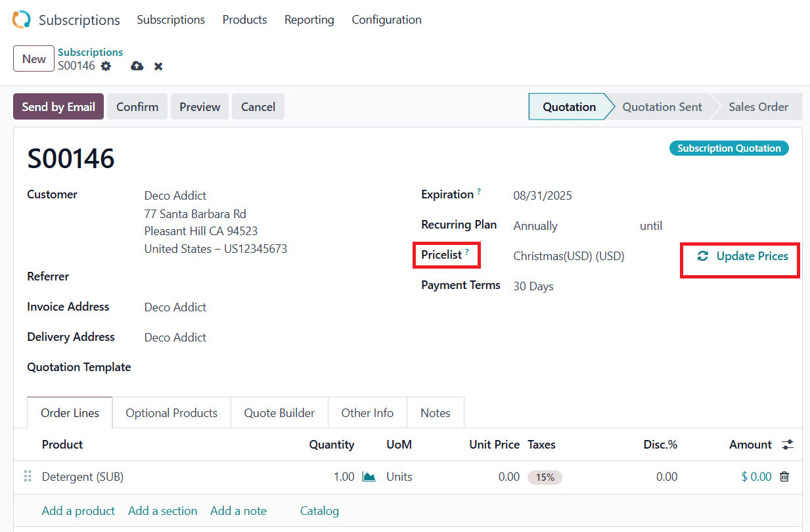Image resolution: width=810 pixels, height=532 pixels.
Task: Click the Update Prices link
Action: pos(742,256)
